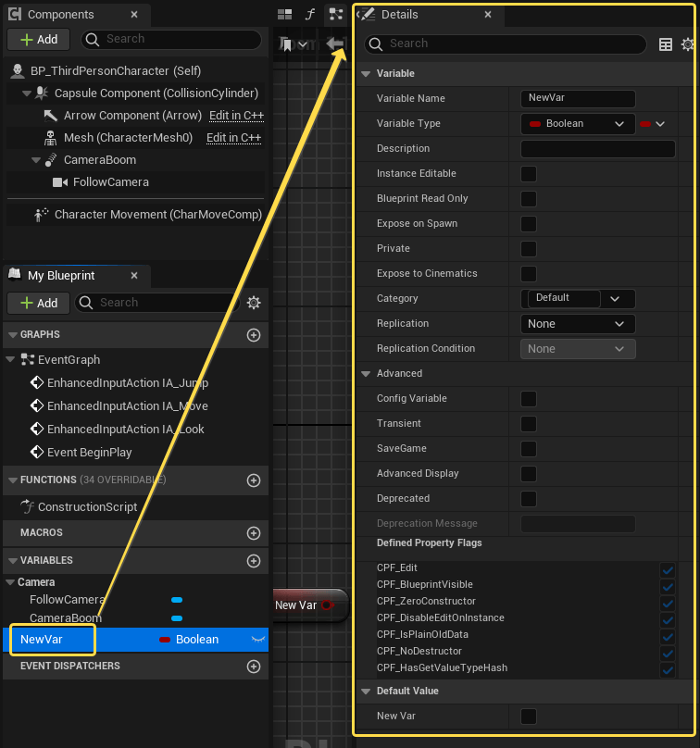The width and height of the screenshot is (700, 748).
Task: Focus the Details panel search field
Action: [x=506, y=44]
